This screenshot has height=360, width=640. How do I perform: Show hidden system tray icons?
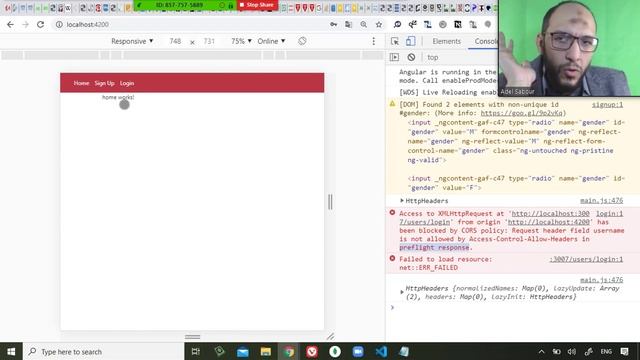pos(541,351)
